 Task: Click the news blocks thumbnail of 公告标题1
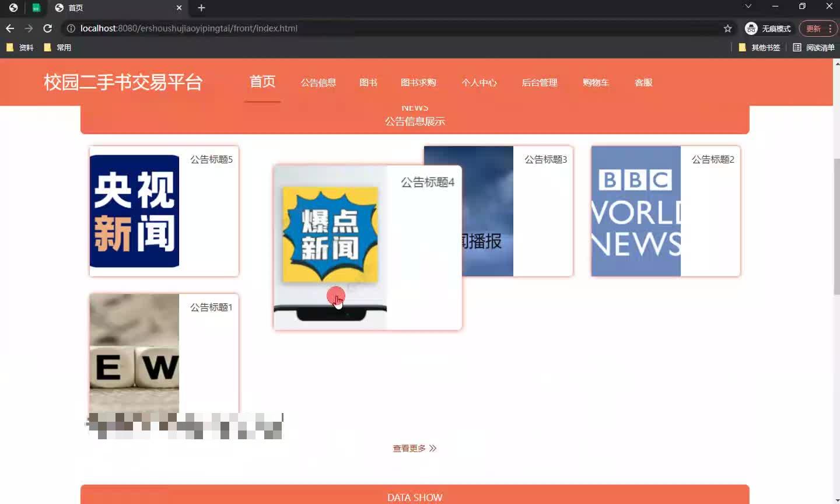coord(134,353)
